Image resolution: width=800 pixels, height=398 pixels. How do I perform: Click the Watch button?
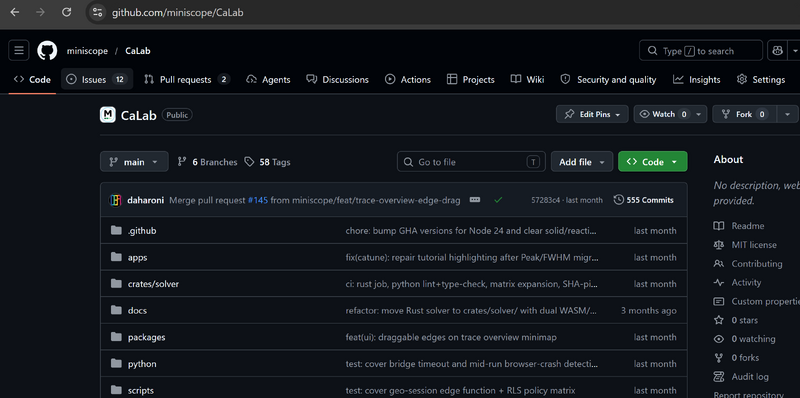tap(662, 114)
